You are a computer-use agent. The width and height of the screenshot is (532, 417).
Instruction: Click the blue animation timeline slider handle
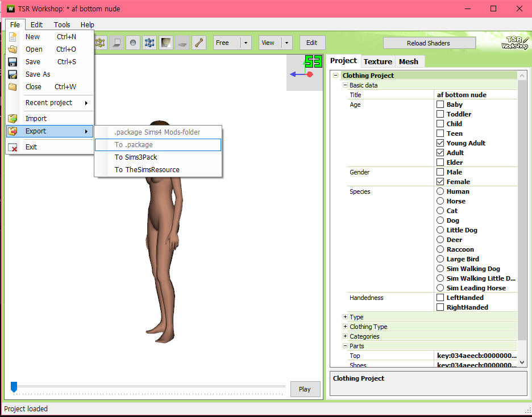coord(14,387)
